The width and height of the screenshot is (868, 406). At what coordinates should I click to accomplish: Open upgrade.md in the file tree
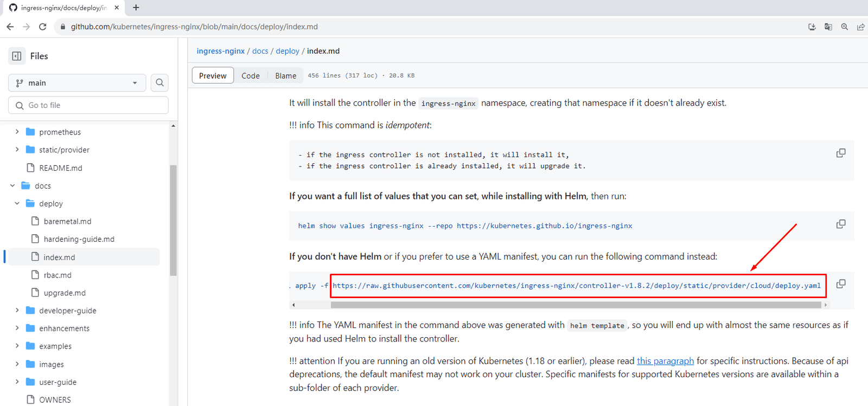click(x=65, y=293)
